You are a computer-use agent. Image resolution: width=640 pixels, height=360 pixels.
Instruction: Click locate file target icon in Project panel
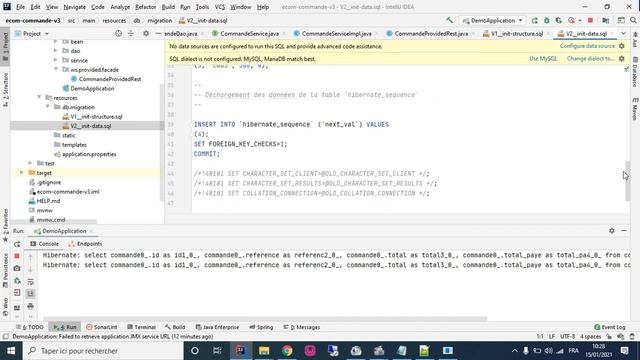coord(118,33)
